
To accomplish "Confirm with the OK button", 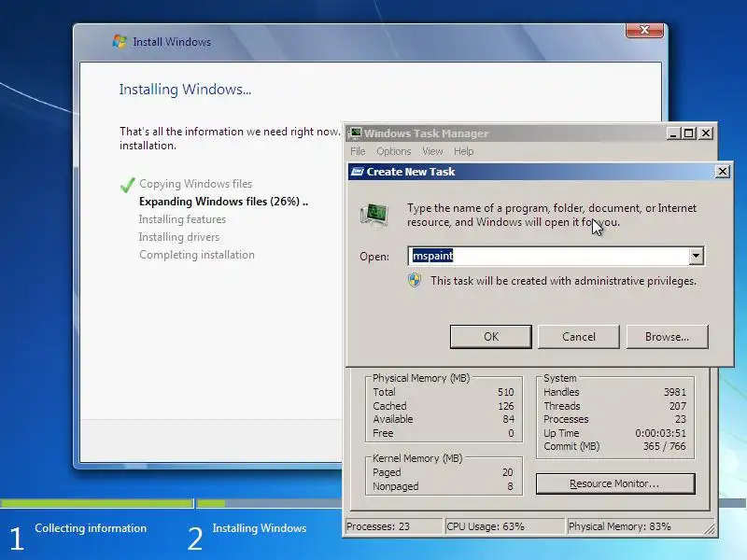I will pos(491,337).
